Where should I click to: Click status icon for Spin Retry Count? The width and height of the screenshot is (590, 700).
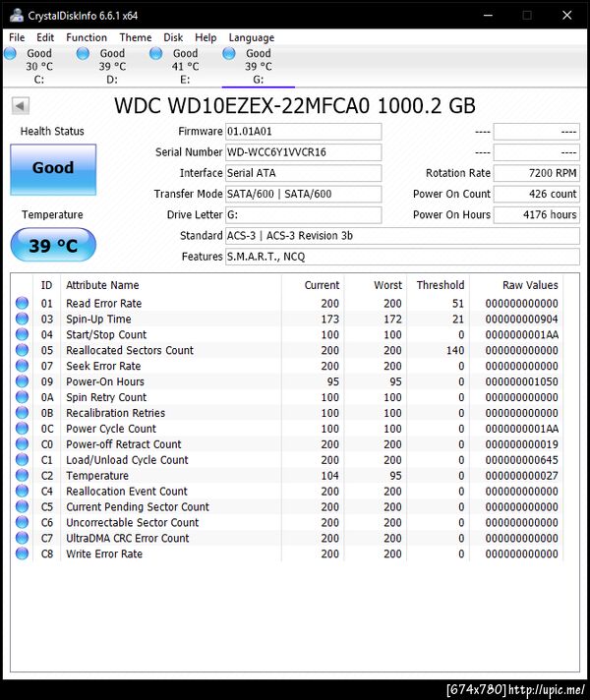22,397
